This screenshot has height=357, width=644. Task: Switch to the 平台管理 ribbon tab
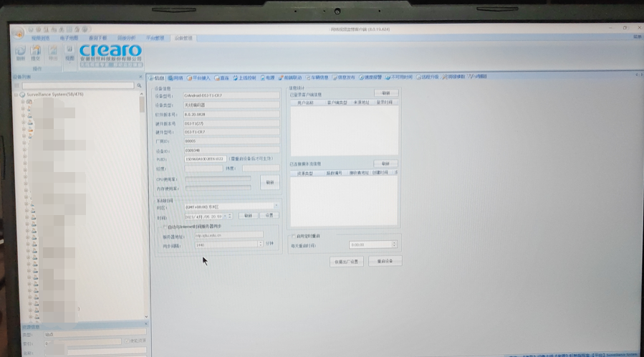point(155,38)
